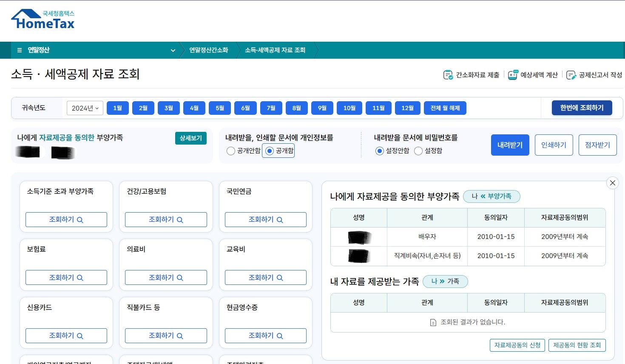Click 조회하기 in the 현금영수증 card
This screenshot has height=364, width=625.
(266, 336)
